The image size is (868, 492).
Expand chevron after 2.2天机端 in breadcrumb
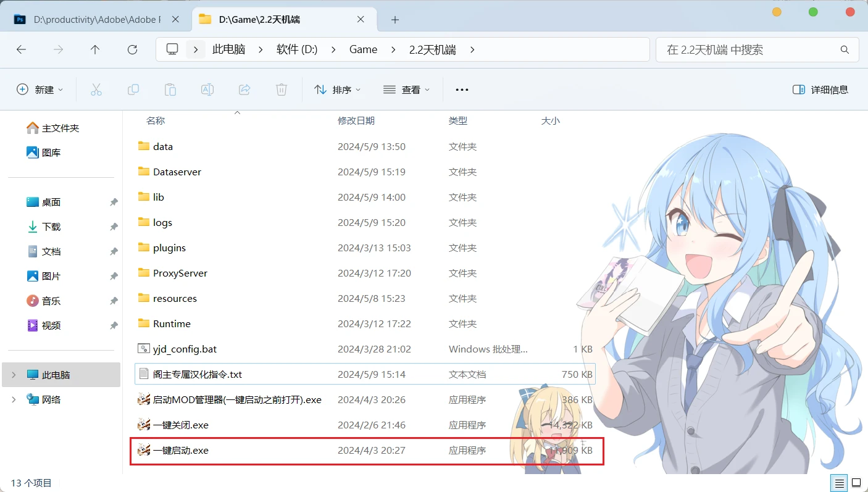[472, 50]
